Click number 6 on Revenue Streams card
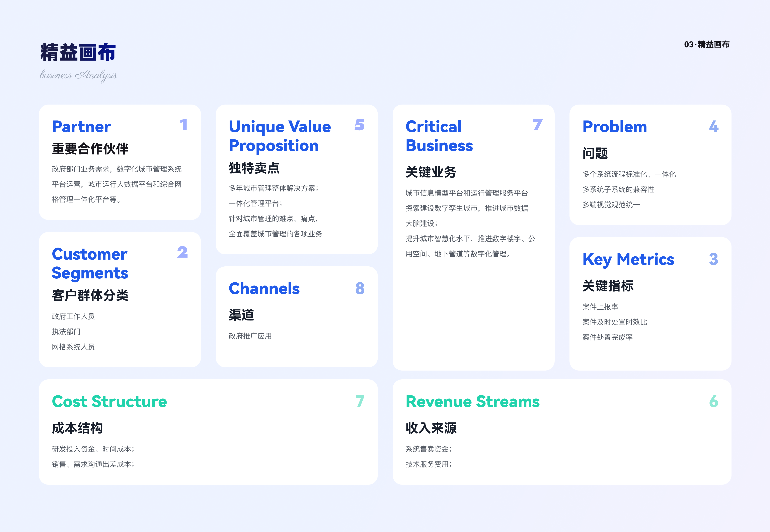770x532 pixels. click(x=713, y=401)
